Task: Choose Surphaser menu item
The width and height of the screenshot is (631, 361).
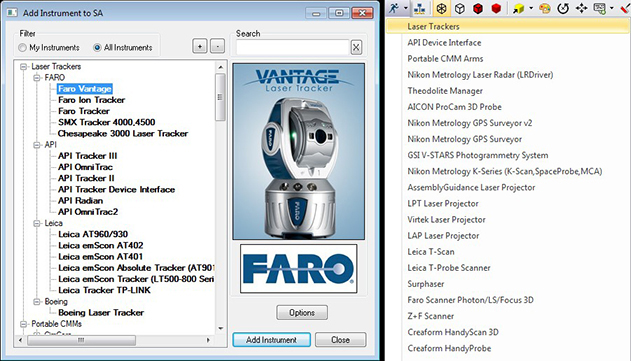Action: point(426,284)
